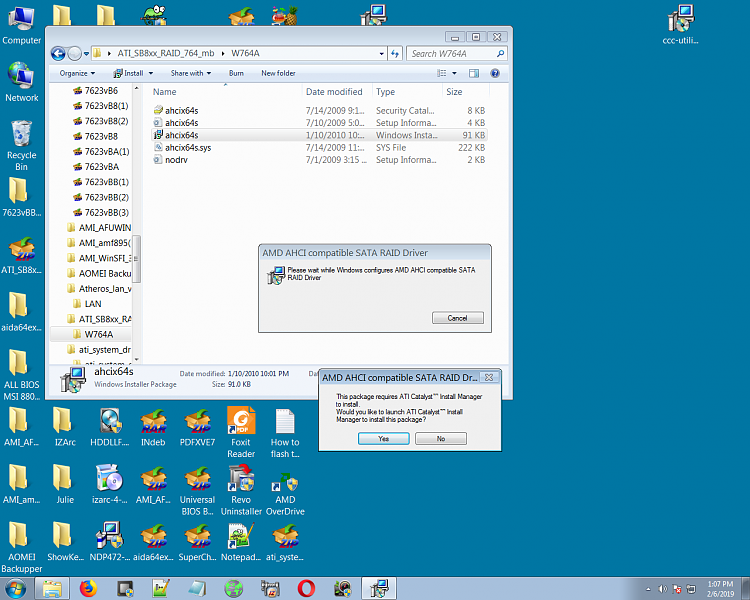This screenshot has width=750, height=600.
Task: Open the ATI_SB8x zip archive on desktop
Action: (22, 256)
